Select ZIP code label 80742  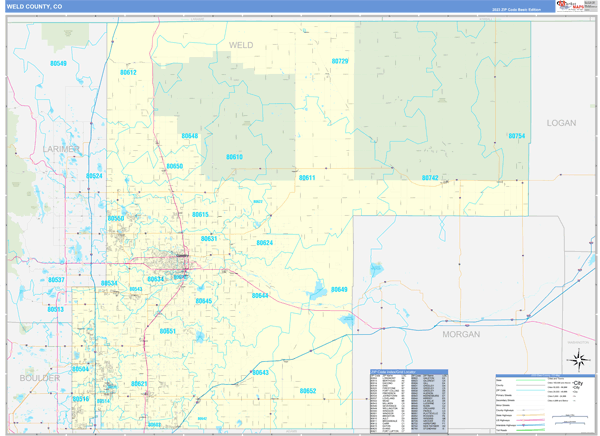430,178
